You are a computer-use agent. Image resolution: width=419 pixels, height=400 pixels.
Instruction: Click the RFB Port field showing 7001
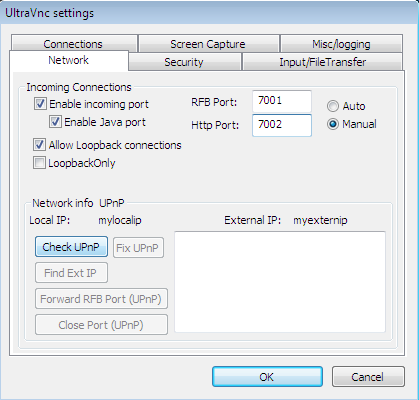coord(282,101)
